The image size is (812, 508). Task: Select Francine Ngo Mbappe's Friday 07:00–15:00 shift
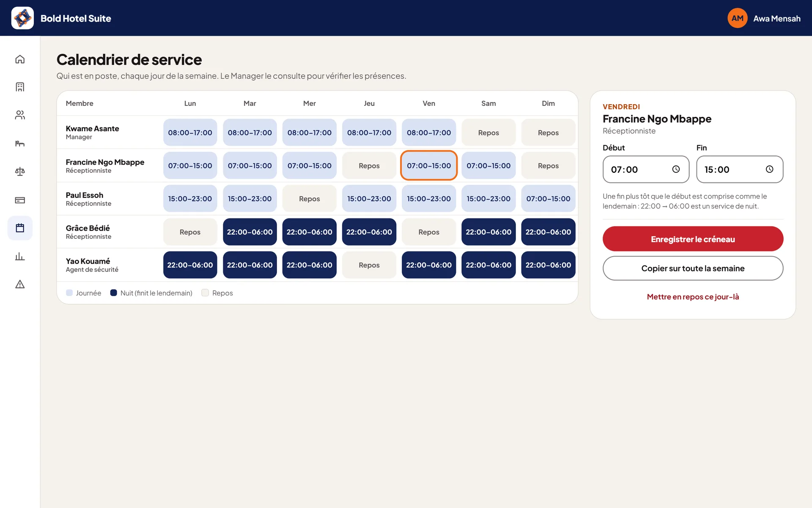pyautogui.click(x=429, y=166)
